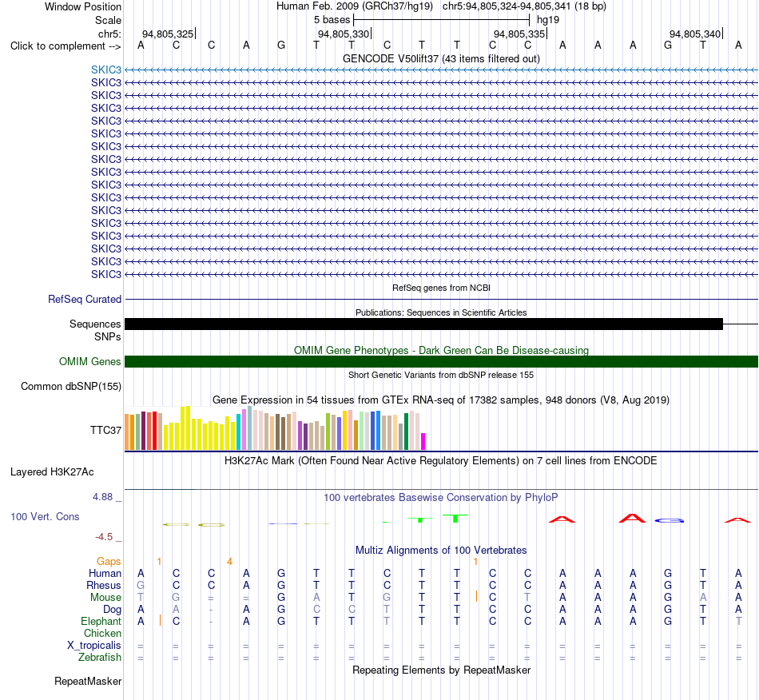
Task: Click the RepeatMasker track label
Action: 88,681
